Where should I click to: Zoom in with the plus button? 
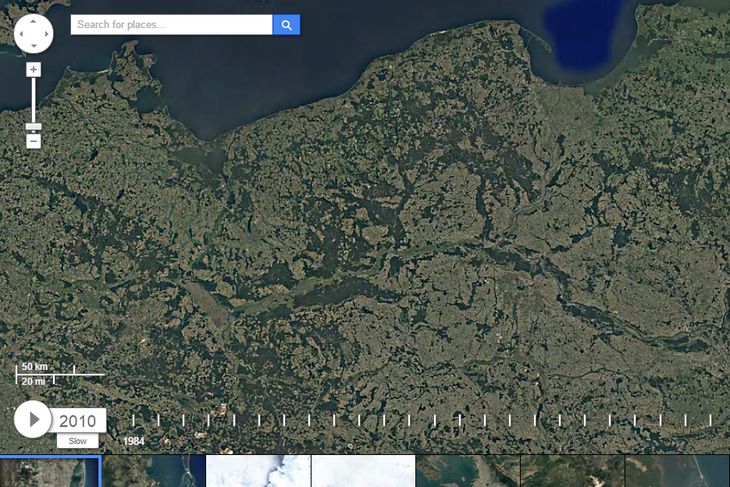coord(33,70)
